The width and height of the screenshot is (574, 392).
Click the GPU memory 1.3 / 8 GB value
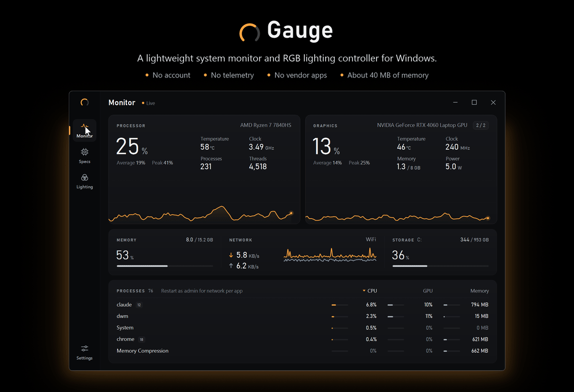[409, 167]
